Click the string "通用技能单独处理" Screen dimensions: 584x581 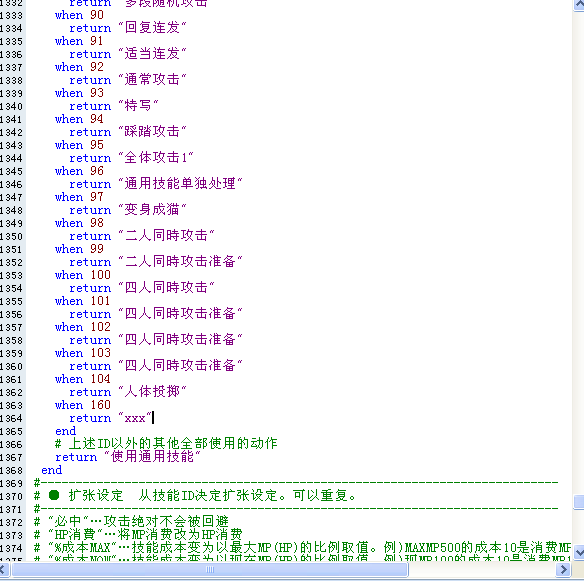pyautogui.click(x=180, y=184)
